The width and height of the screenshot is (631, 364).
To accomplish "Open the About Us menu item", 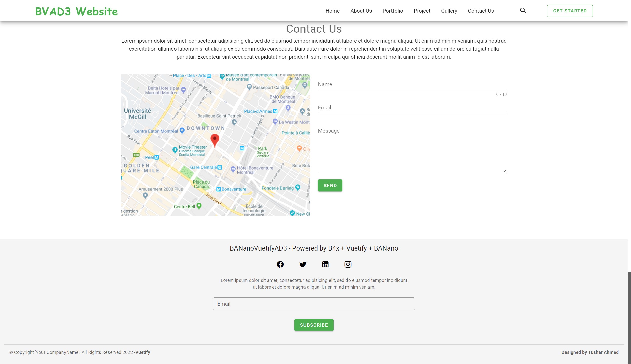I will (361, 11).
